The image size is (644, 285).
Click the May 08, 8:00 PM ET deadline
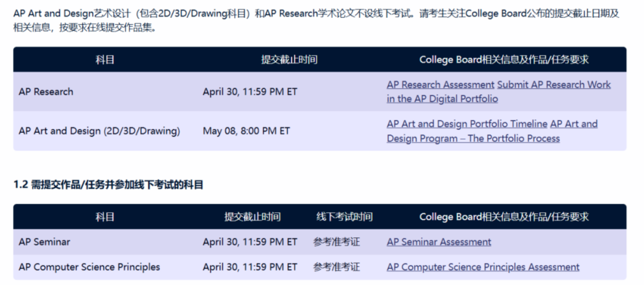click(x=246, y=131)
